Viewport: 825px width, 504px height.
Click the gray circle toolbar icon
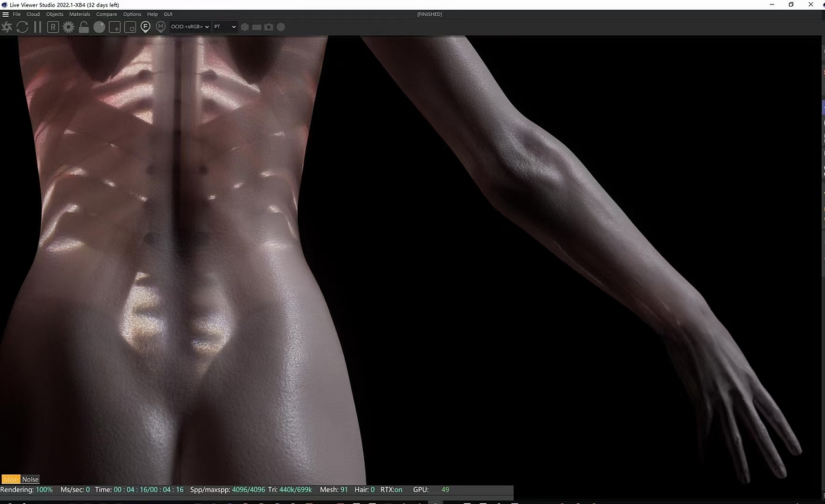[x=281, y=27]
